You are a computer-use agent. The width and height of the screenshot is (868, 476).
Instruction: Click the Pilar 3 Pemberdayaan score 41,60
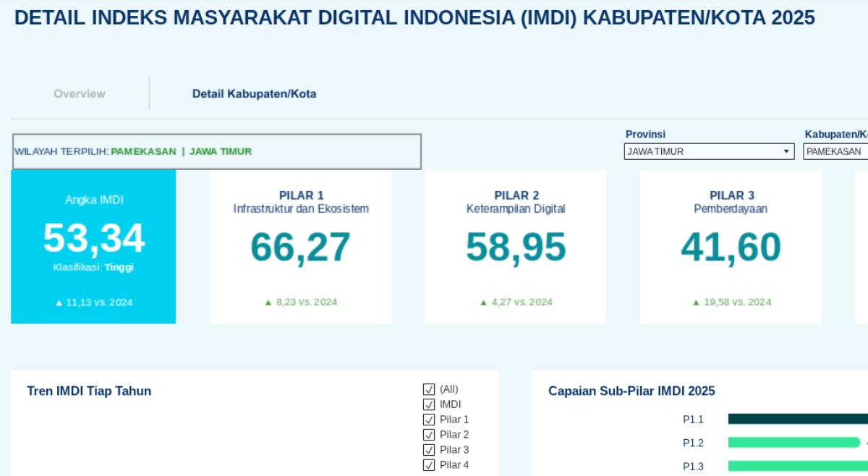point(731,247)
